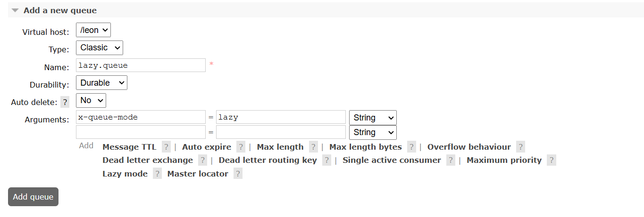Open the Virtual host dropdown
644x217 pixels.
point(93,30)
